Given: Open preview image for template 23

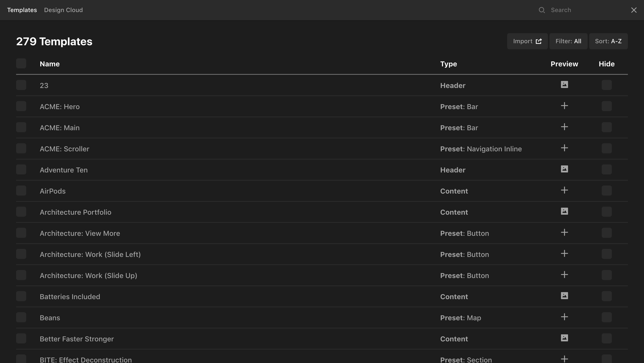Looking at the screenshot, I should 564,85.
